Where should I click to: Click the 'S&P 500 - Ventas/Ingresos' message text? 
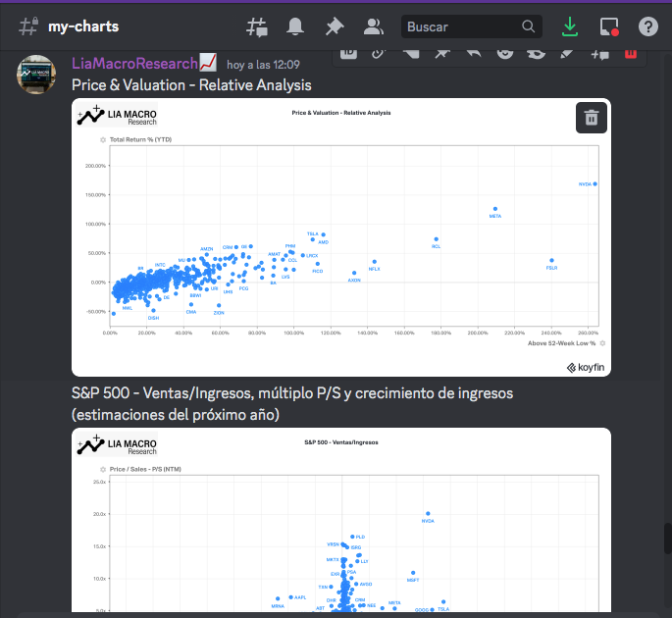(292, 404)
